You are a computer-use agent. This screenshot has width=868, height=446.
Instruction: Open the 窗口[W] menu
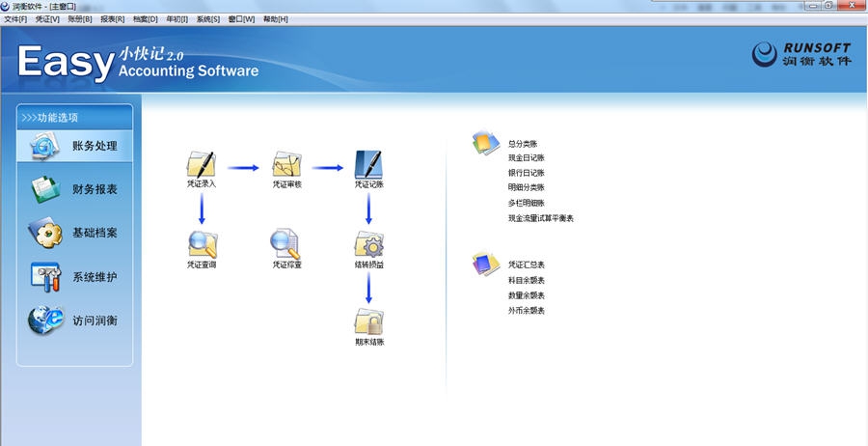tap(241, 19)
